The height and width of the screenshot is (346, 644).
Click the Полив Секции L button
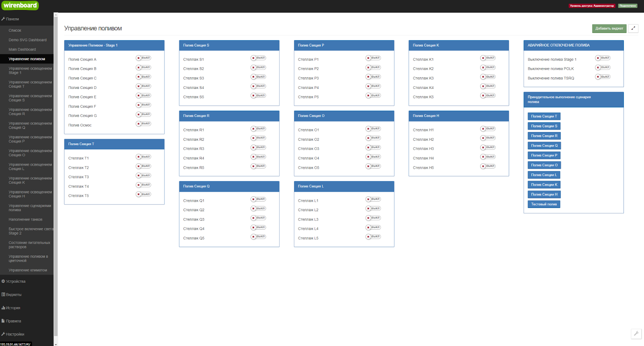[x=544, y=175]
